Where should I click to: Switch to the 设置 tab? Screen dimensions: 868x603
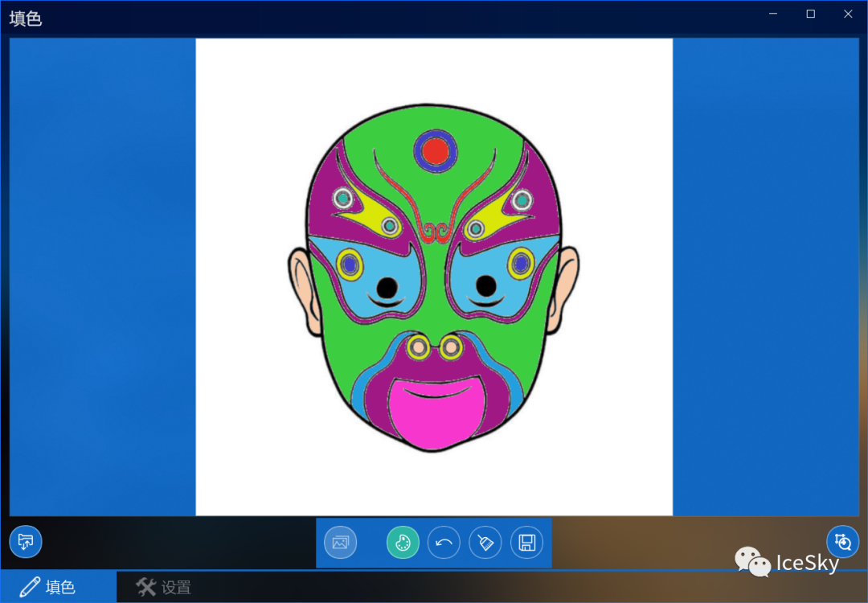165,587
